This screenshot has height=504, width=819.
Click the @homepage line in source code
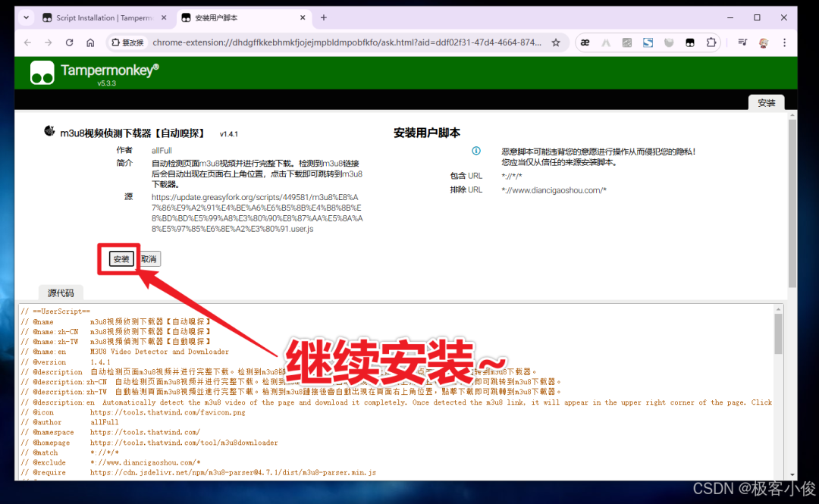[149, 443]
